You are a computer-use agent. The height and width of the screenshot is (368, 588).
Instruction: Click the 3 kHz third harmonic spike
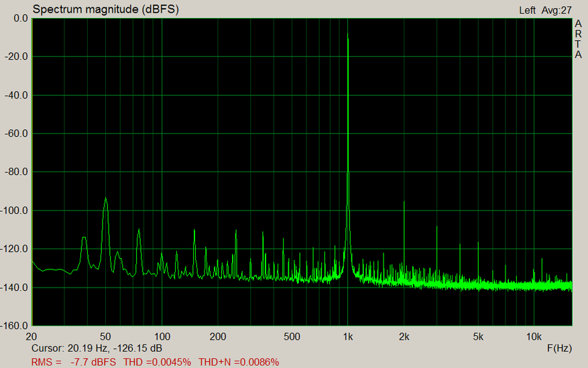pos(436,228)
